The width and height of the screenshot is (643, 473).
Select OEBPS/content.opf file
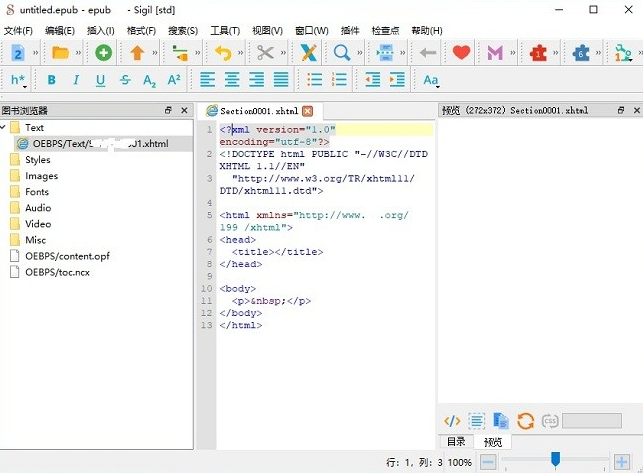coord(67,256)
